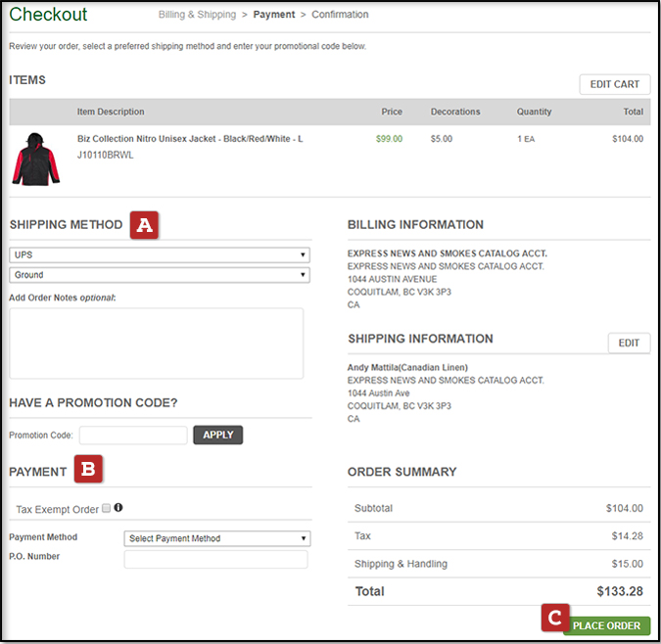Open the Select Payment Method dropdown

coord(217,538)
